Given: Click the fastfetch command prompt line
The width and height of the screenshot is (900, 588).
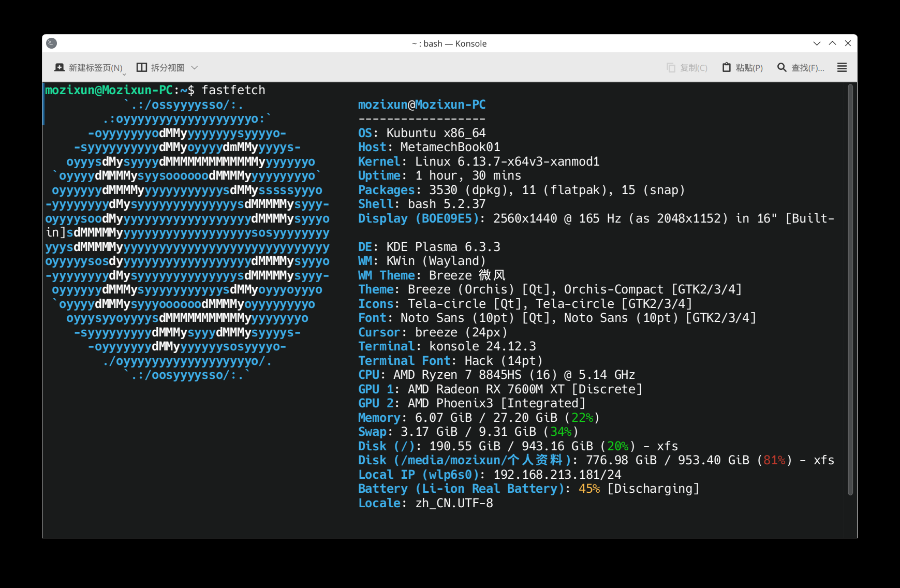Looking at the screenshot, I should 155,90.
